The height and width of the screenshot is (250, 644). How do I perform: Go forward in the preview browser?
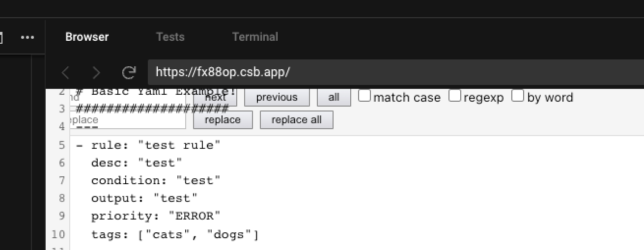click(96, 73)
